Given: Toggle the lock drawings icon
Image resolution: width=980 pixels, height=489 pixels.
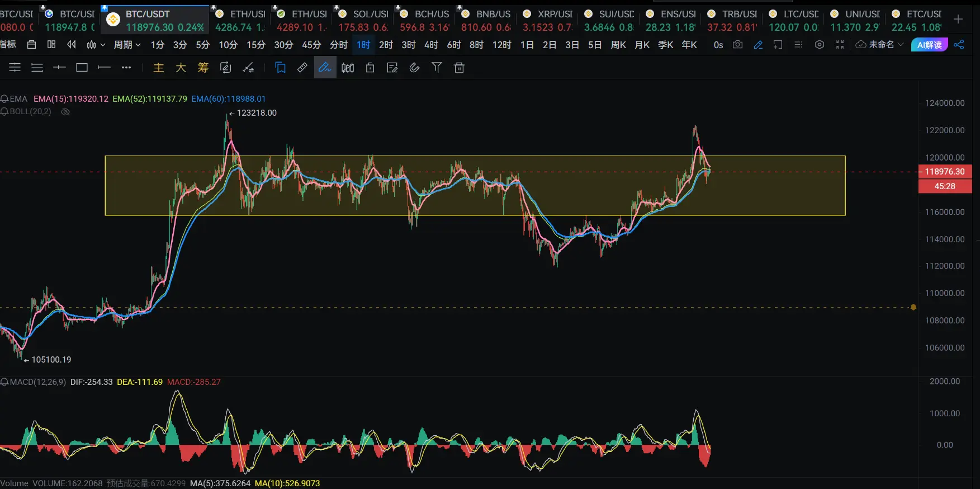Looking at the screenshot, I should click(370, 68).
